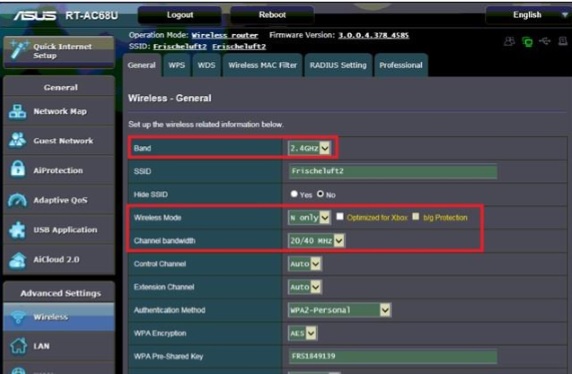Open the firmware version 3.0.0.4.378_4585 link

point(374,35)
